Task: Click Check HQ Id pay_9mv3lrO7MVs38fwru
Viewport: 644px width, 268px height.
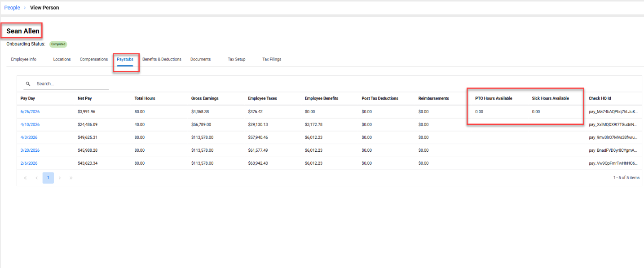Action: click(613, 137)
